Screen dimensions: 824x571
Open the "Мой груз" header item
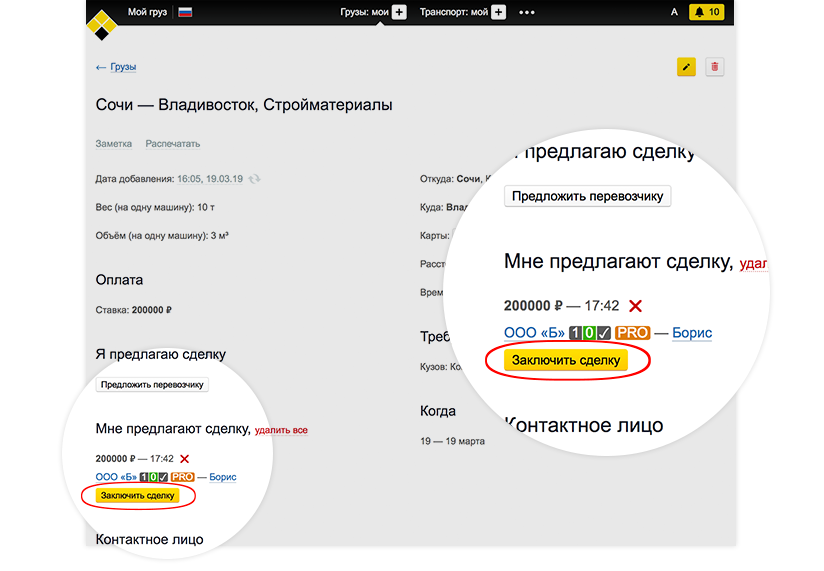point(148,12)
